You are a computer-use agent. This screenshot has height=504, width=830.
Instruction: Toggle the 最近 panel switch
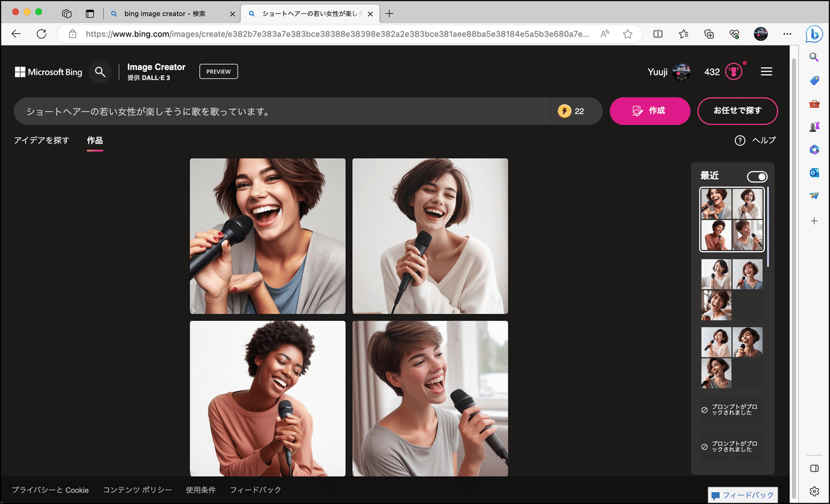point(757,177)
